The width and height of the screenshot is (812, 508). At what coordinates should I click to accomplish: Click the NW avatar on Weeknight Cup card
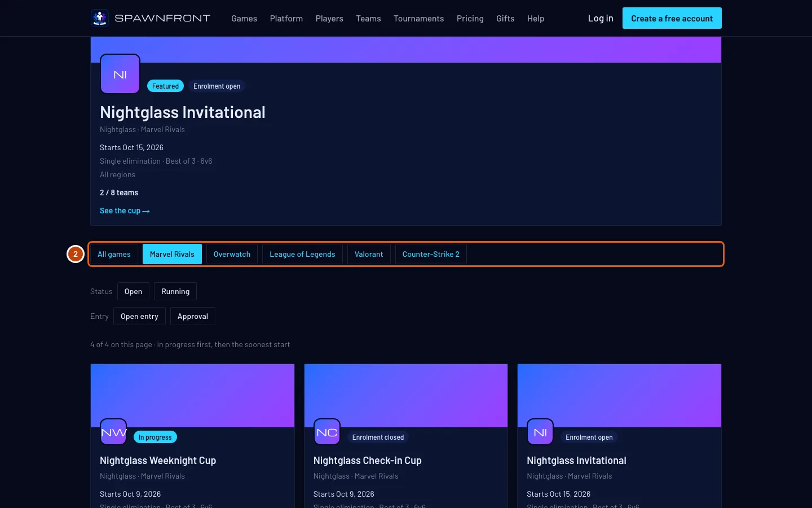click(113, 432)
